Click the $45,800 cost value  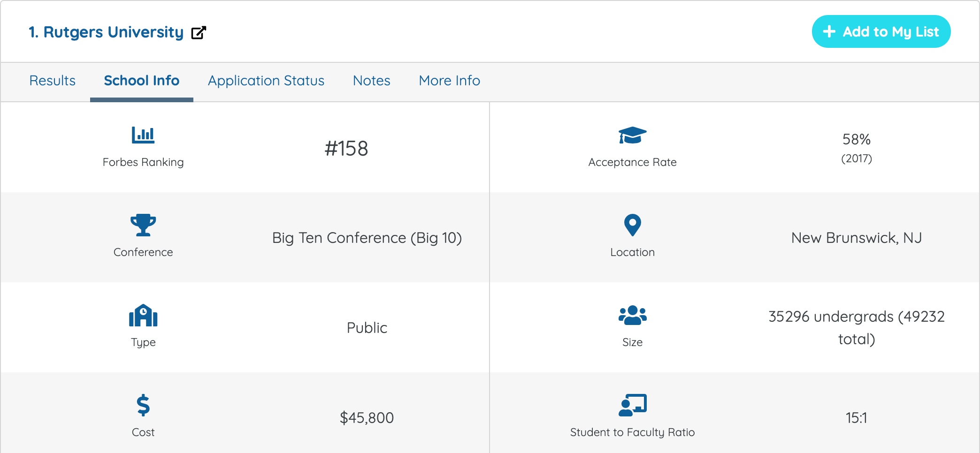(367, 418)
